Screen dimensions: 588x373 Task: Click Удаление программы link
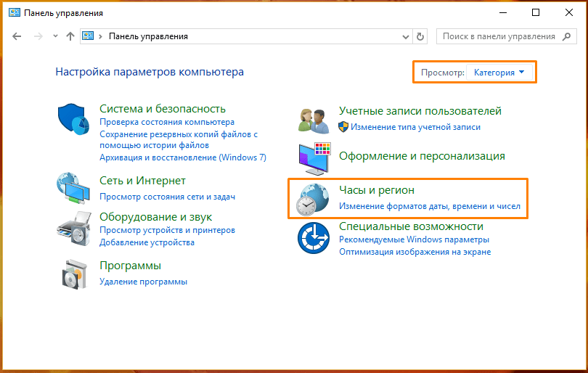click(x=143, y=282)
